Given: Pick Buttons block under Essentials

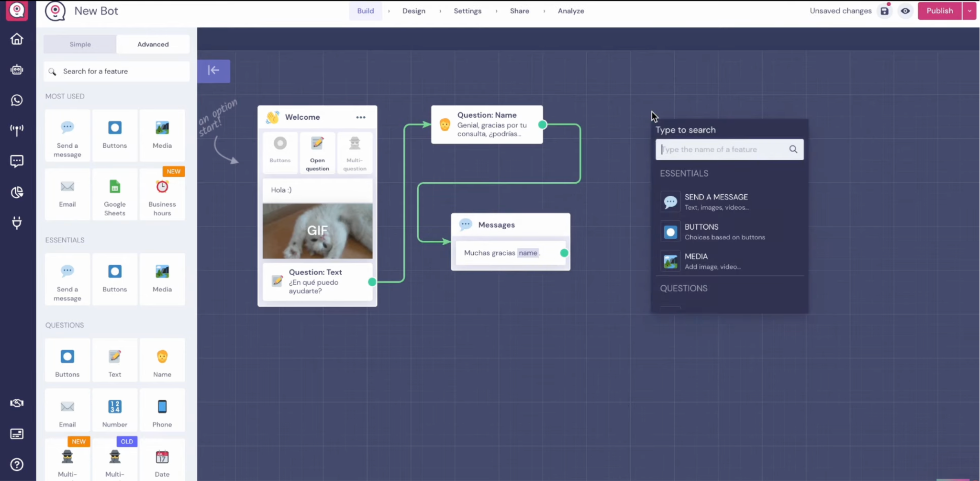Looking at the screenshot, I should click(115, 280).
